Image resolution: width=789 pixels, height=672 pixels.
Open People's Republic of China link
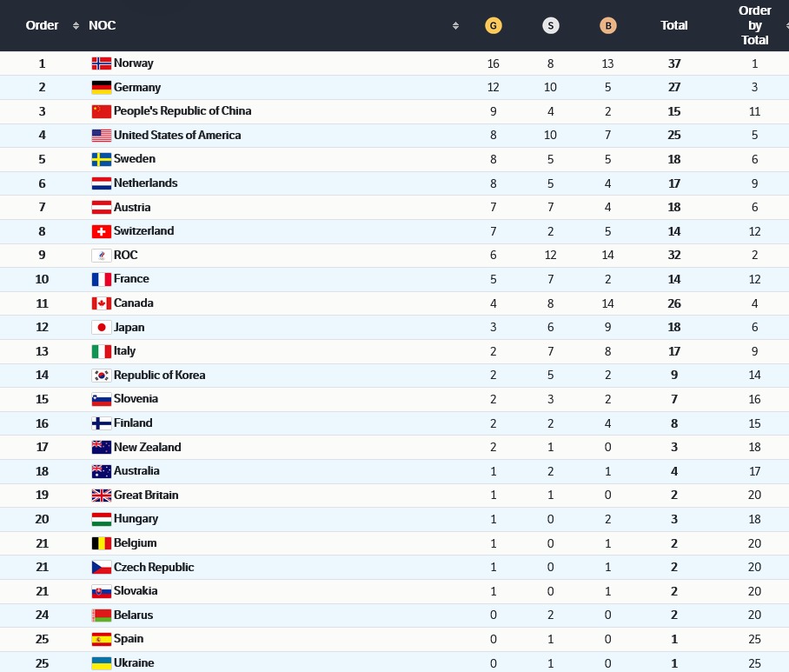tap(182, 111)
